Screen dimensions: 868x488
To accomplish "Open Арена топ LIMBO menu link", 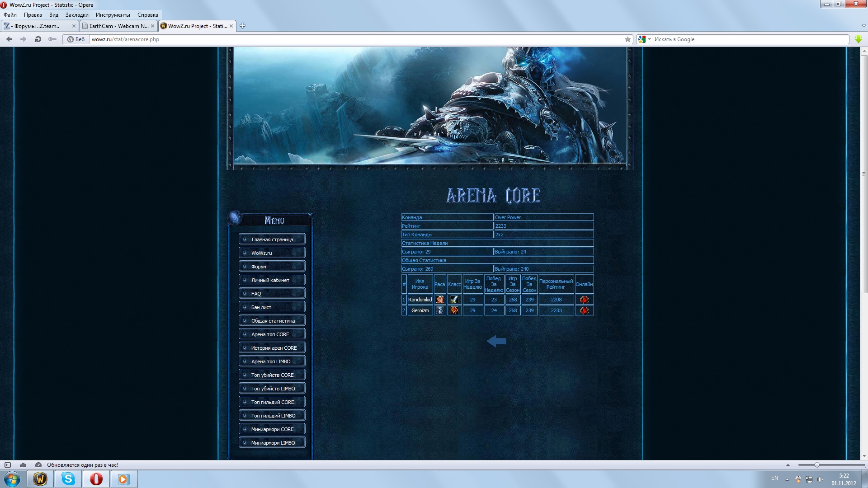I will tap(272, 361).
